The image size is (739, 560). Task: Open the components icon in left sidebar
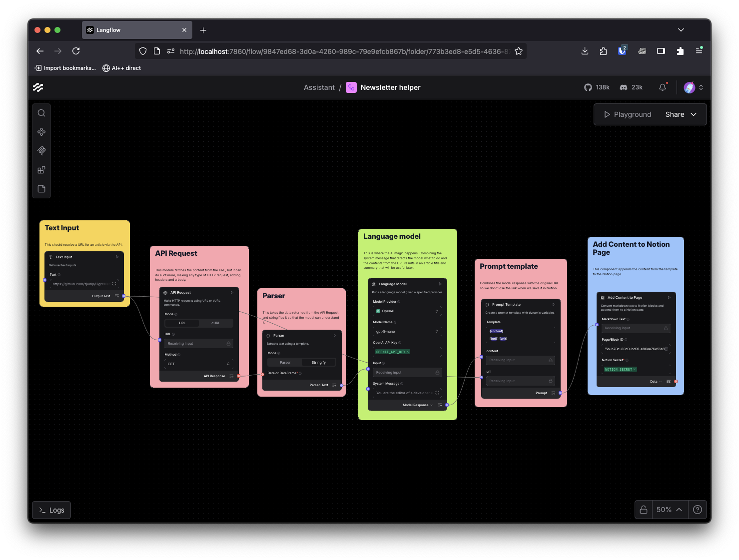(x=41, y=132)
